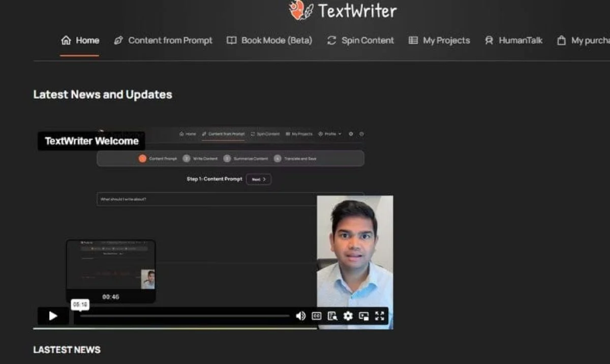This screenshot has width=610, height=364.
Task: Navigate to My Projects
Action: 439,41
